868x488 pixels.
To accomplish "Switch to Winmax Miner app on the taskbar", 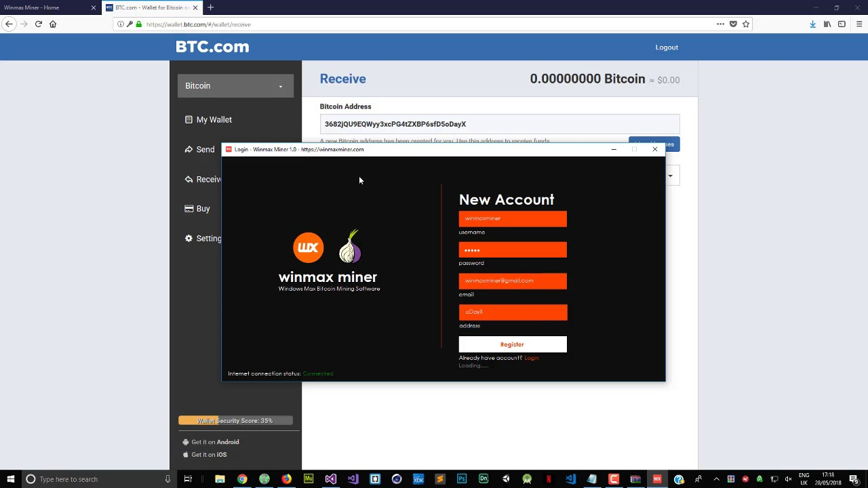I will [657, 479].
